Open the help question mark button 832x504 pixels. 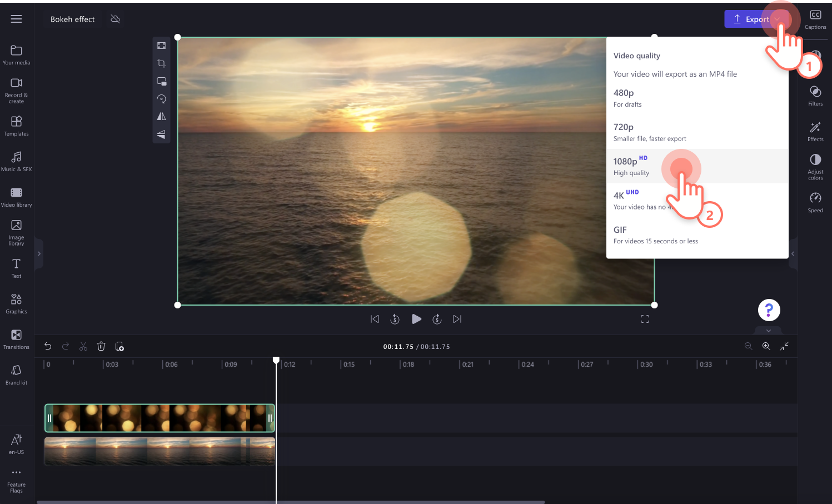pos(769,310)
